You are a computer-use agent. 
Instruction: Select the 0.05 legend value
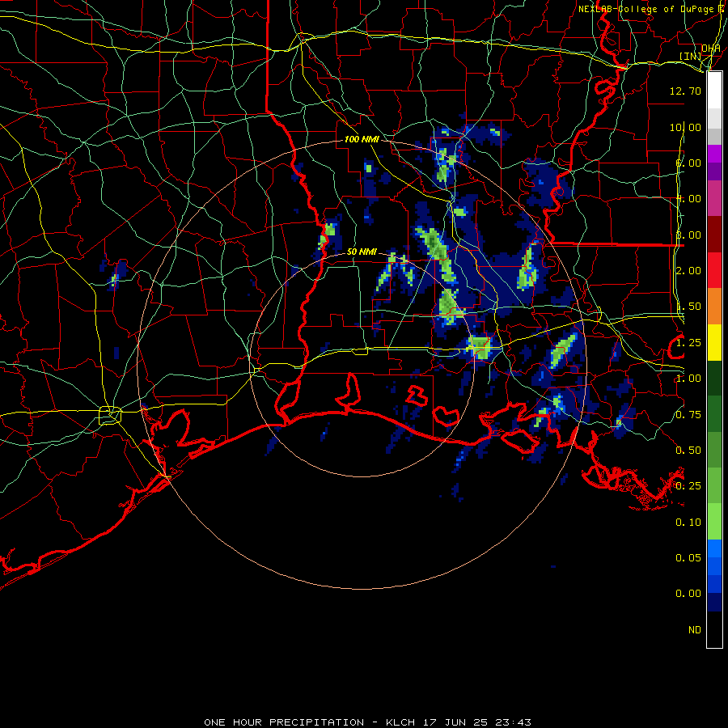(688, 557)
